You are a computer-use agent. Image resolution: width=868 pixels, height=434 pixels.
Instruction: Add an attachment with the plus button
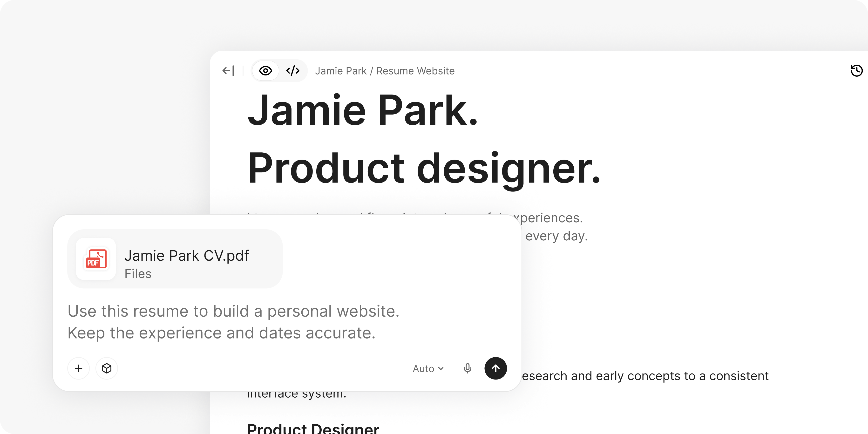tap(79, 368)
